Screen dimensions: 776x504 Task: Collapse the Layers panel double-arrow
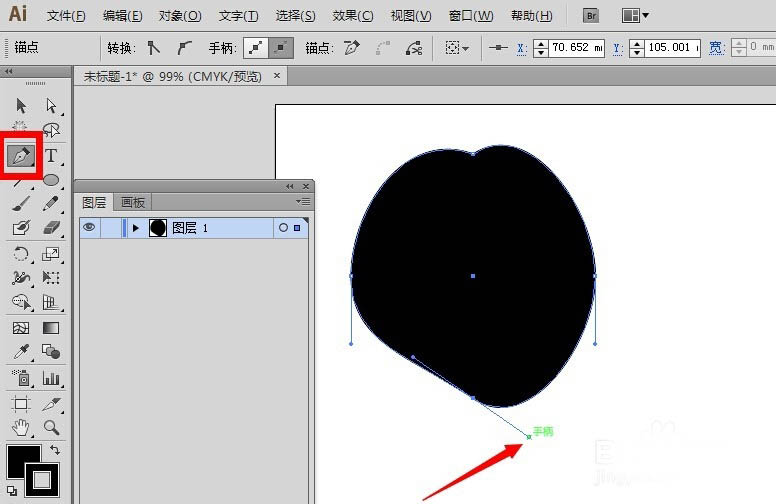pyautogui.click(x=290, y=186)
